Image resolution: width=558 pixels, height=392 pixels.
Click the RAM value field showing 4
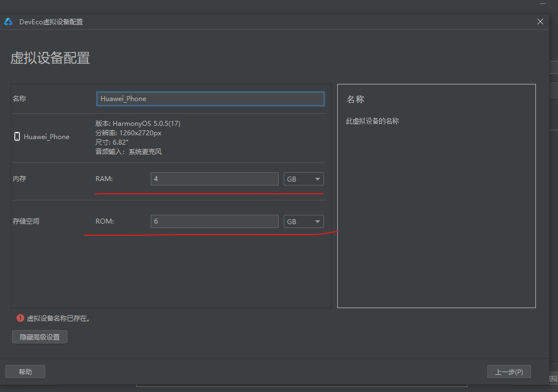coord(215,179)
